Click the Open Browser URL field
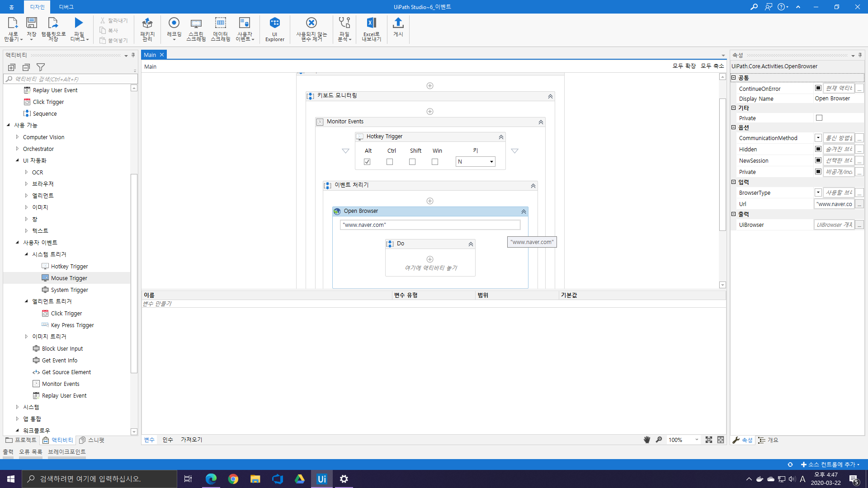 [x=429, y=225]
